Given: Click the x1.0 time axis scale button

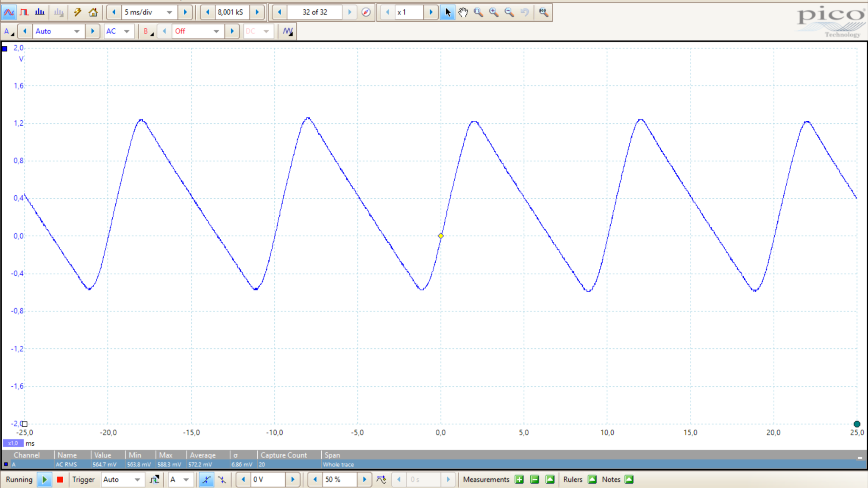Looking at the screenshot, I should (13, 443).
